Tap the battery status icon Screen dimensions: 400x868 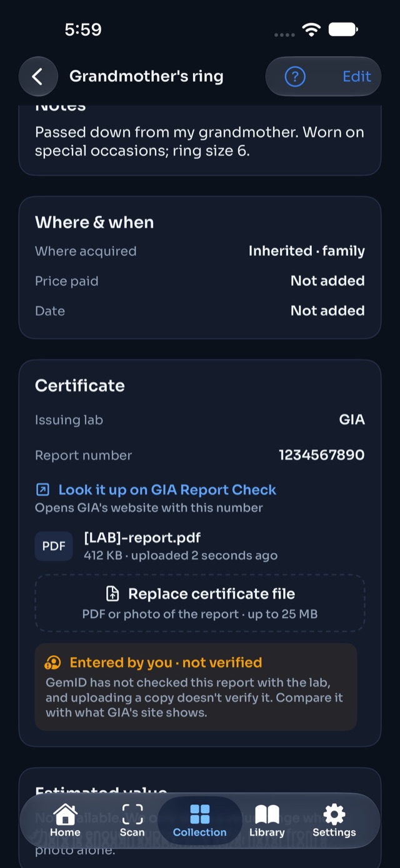(343, 29)
